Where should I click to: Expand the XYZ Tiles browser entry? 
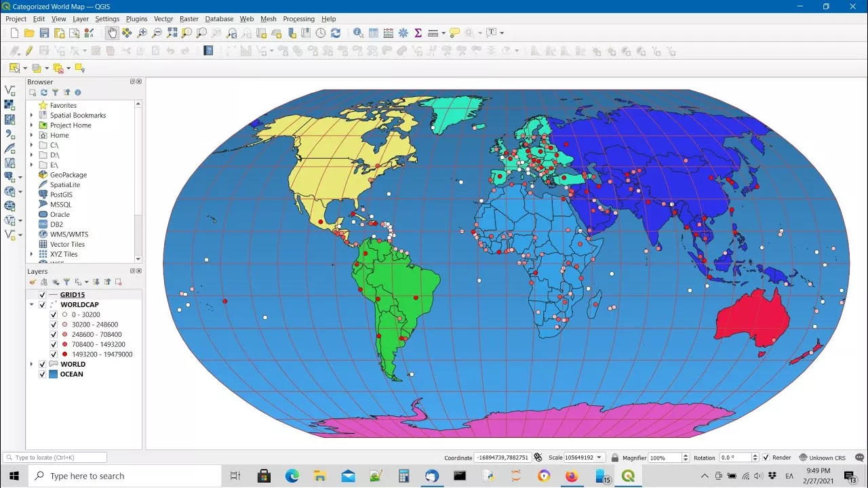pyautogui.click(x=31, y=254)
